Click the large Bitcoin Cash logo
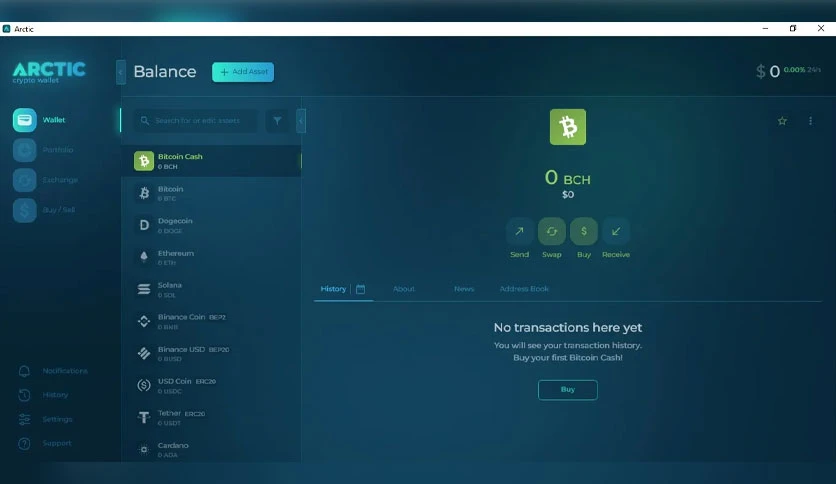The height and width of the screenshot is (484, 836). tap(568, 127)
